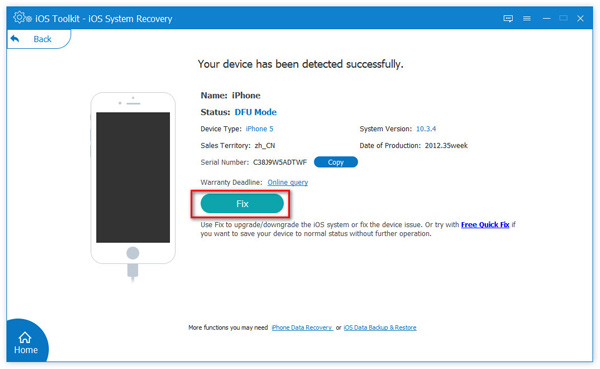600x369 pixels.
Task: Click the device detected successfully heading
Action: (300, 64)
